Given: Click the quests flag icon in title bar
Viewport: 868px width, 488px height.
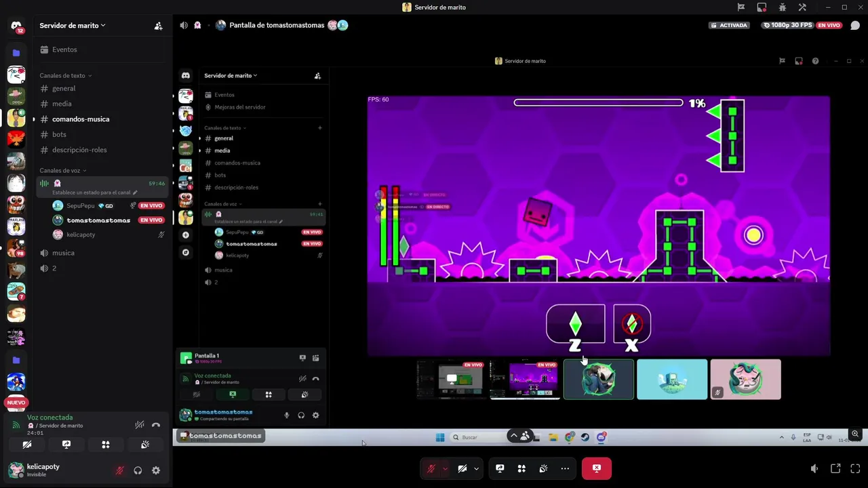Looking at the screenshot, I should click(741, 7).
